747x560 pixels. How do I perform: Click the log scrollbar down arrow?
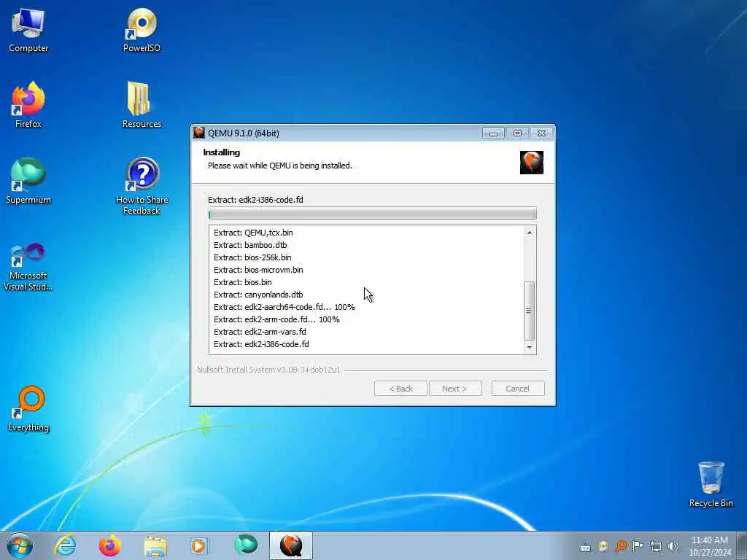(x=530, y=348)
